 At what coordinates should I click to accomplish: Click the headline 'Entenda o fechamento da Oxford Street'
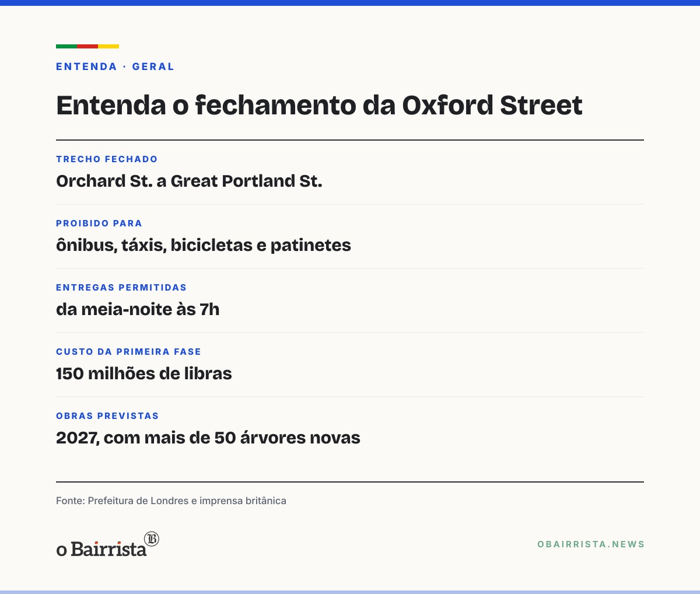click(319, 106)
